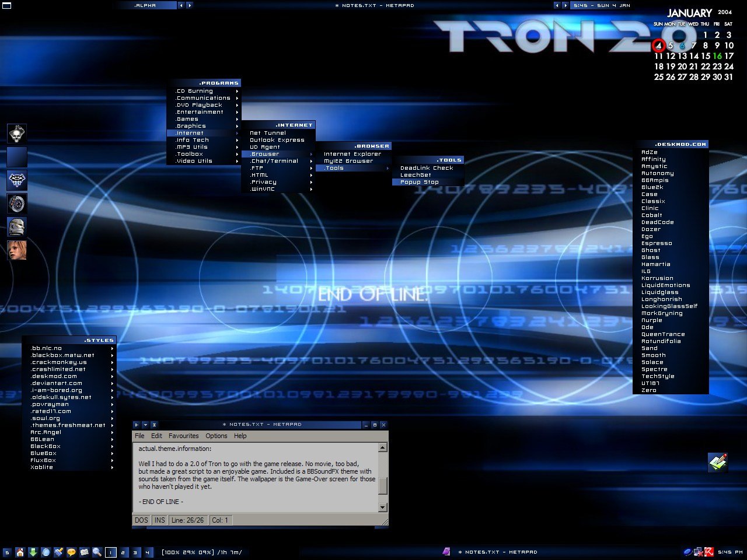Open the armored helmet game icon
The width and height of the screenshot is (747, 560).
coord(17,227)
